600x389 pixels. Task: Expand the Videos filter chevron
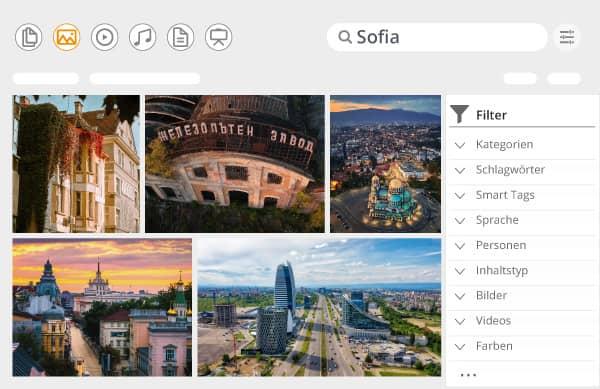[460, 321]
